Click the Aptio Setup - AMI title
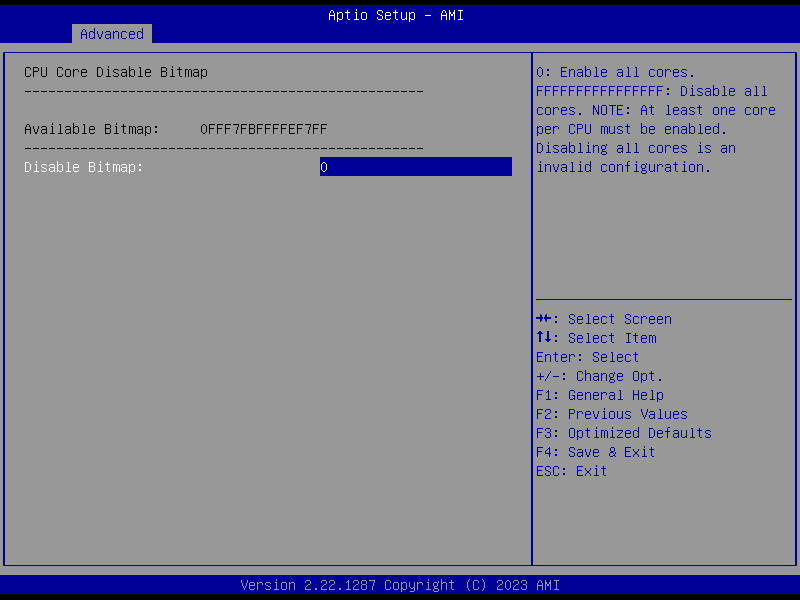The image size is (800, 600). (396, 15)
